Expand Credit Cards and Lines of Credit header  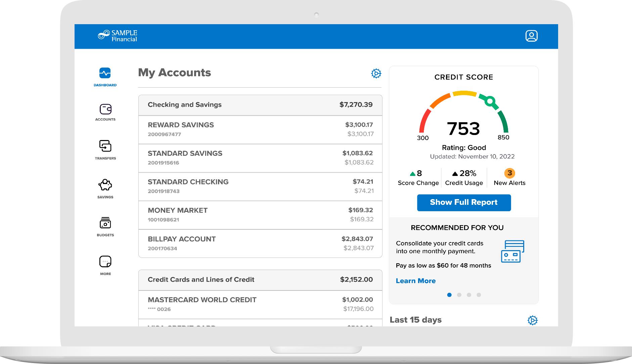pyautogui.click(x=260, y=280)
